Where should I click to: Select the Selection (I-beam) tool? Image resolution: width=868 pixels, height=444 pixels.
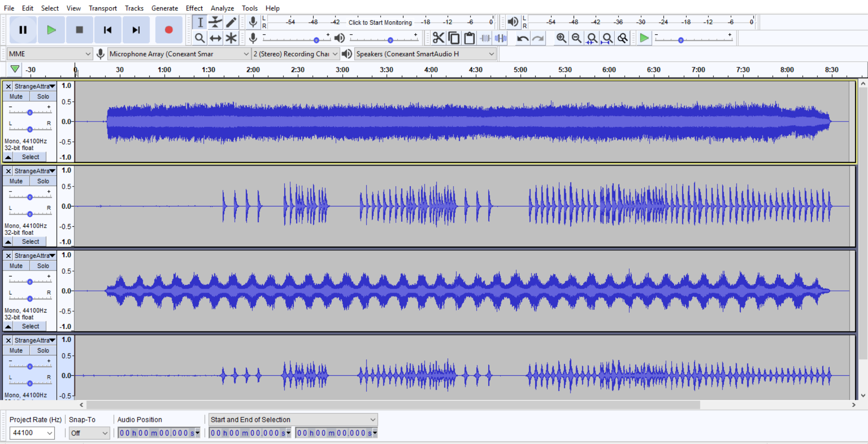pos(200,22)
